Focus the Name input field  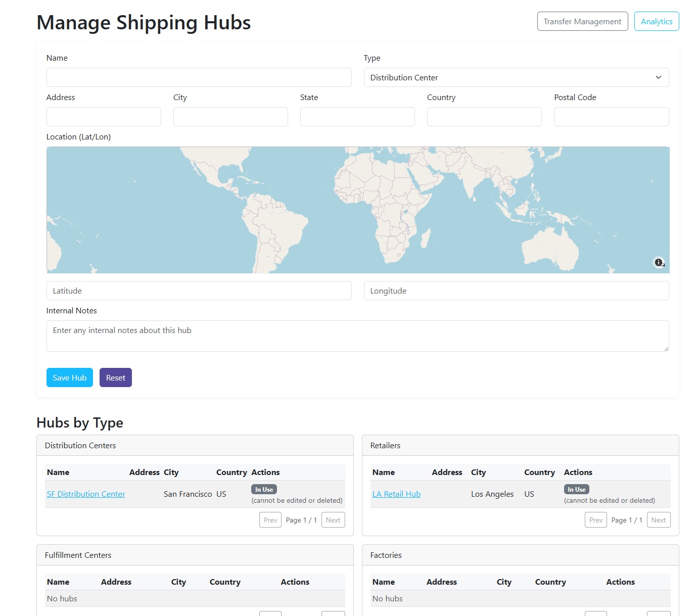pyautogui.click(x=199, y=77)
